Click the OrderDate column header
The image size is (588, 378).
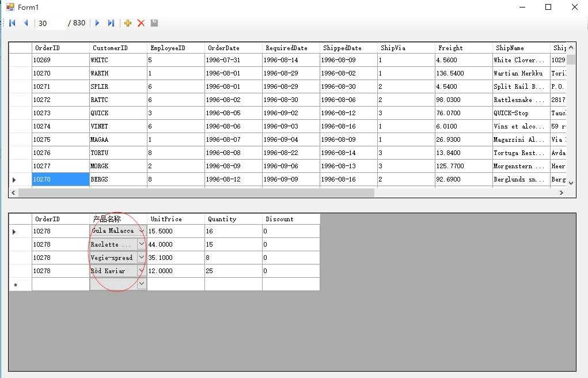tap(233, 48)
